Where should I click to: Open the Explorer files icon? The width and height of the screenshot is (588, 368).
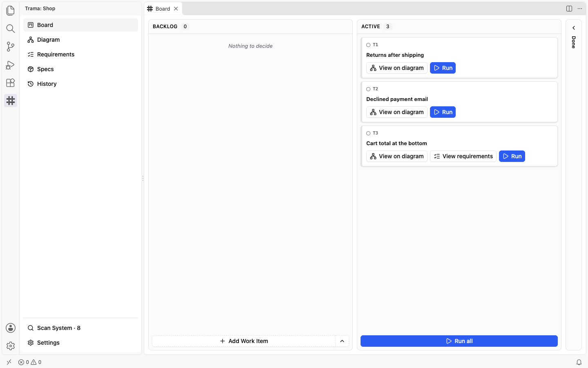(11, 10)
